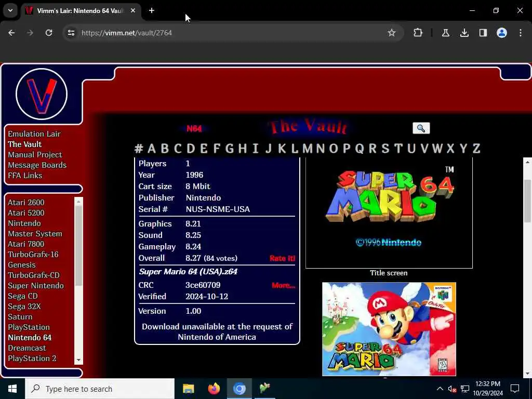Browse games starting with letter A
This screenshot has height=399, width=532.
click(152, 149)
